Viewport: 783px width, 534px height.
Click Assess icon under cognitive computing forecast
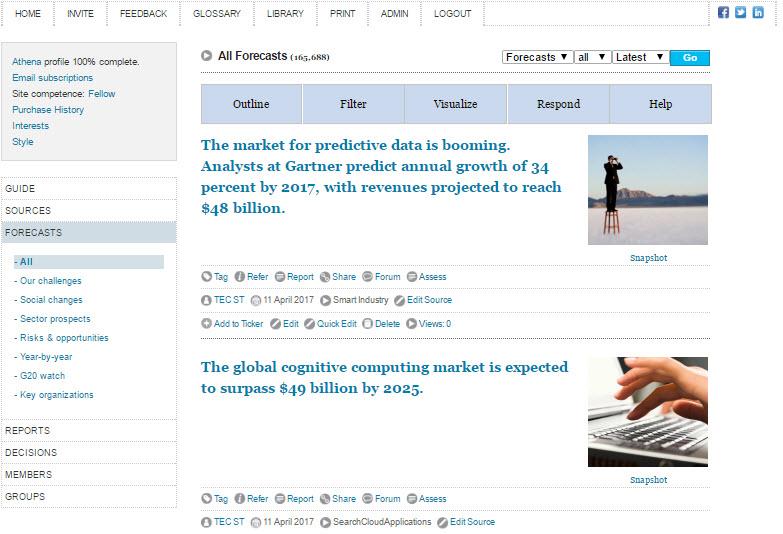[411, 499]
